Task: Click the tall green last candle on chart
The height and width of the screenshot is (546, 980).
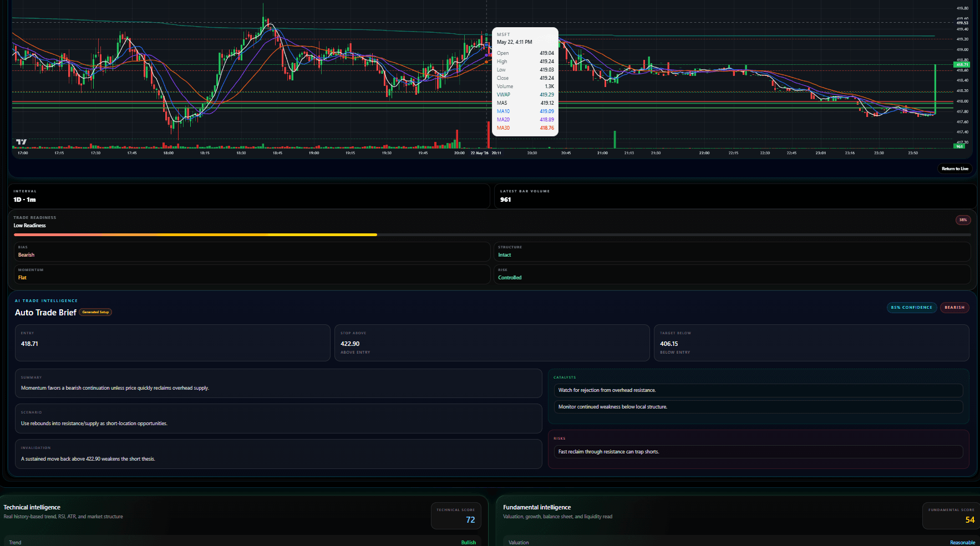Action: click(935, 89)
